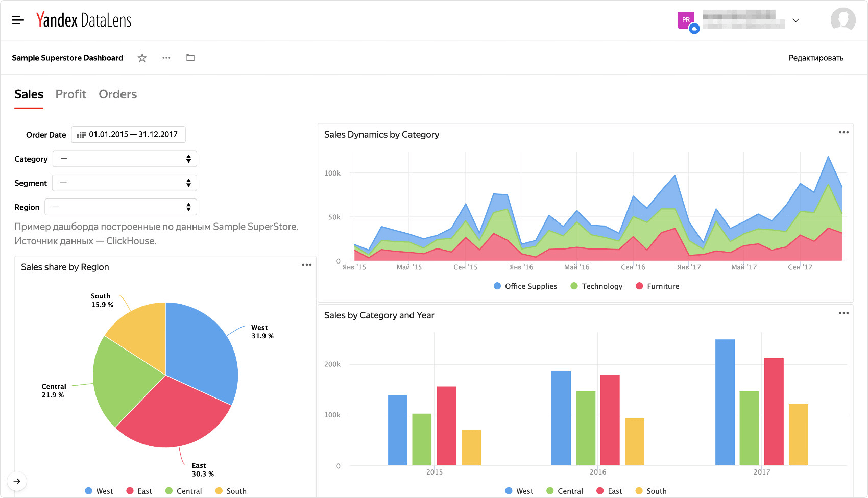Image resolution: width=868 pixels, height=498 pixels.
Task: Open the folder icon next to dashboard title
Action: coord(190,58)
